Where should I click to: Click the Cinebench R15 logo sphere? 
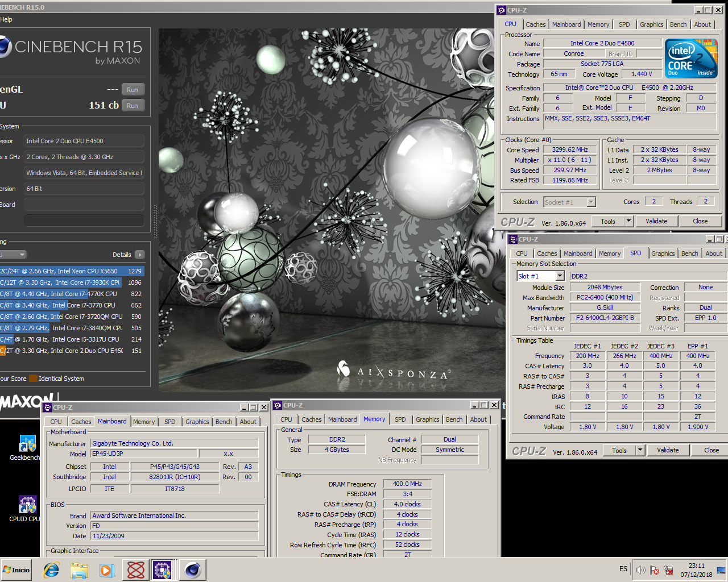5,47
